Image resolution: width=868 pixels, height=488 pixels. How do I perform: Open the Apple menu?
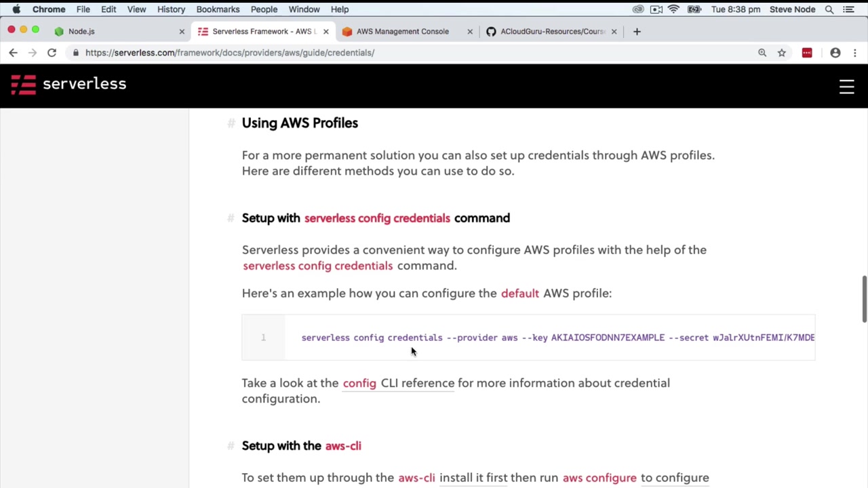click(16, 9)
